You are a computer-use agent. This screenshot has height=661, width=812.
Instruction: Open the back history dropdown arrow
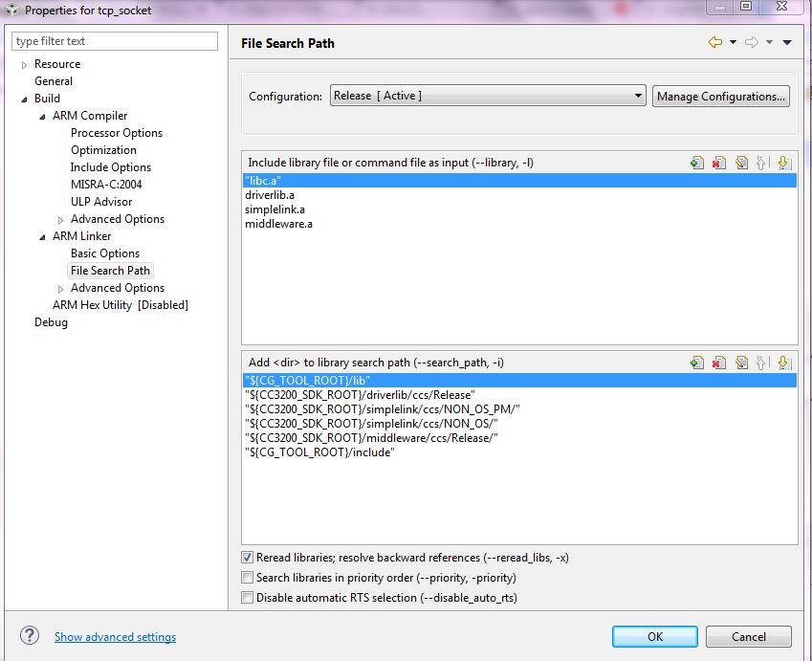733,42
